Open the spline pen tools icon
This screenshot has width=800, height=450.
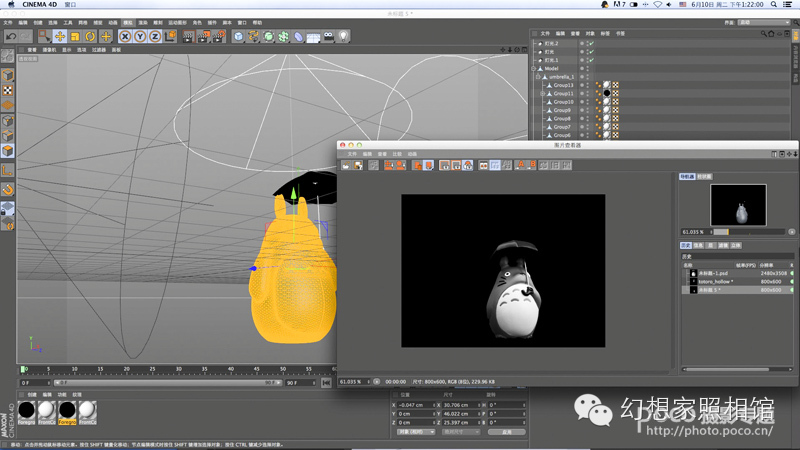254,36
